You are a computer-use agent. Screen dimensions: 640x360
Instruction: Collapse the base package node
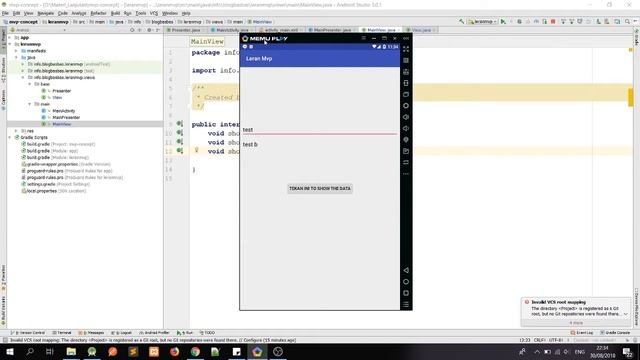pos(30,84)
